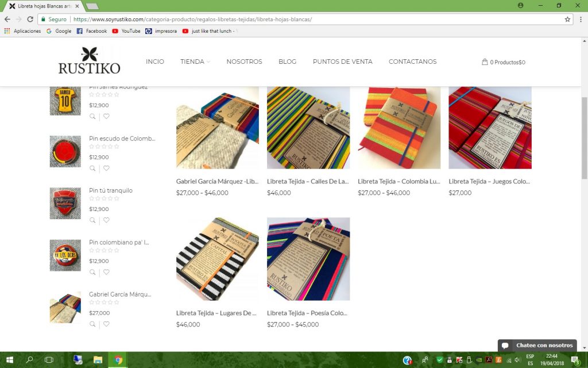Image resolution: width=588 pixels, height=368 pixels.
Task: Quick view sidebar Gabriel García Márquez $27,000 item
Action: [92, 324]
